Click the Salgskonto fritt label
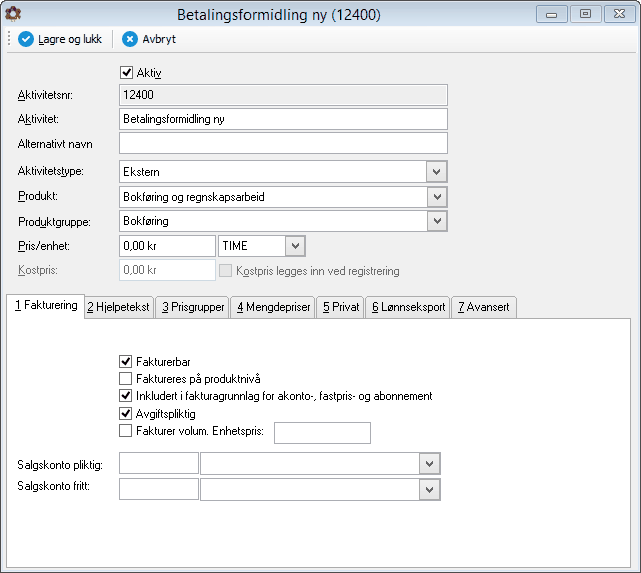This screenshot has width=641, height=573. pyautogui.click(x=54, y=486)
